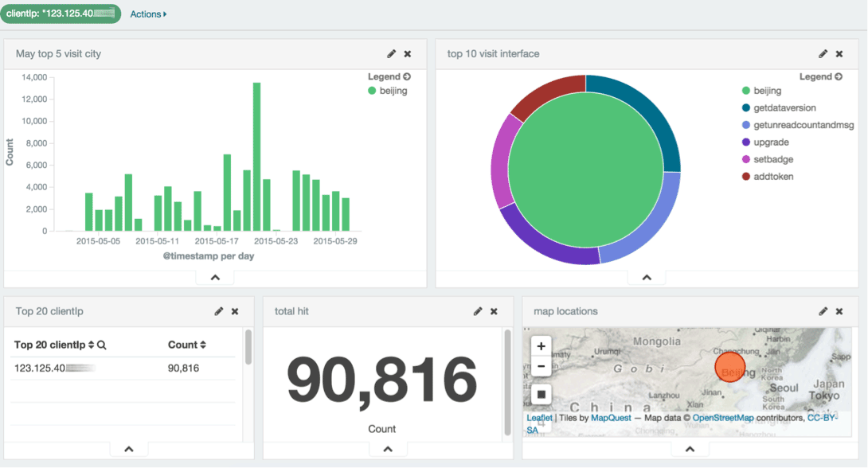Click the @timestamp per day axis title
This screenshot has width=868, height=468.
point(209,256)
